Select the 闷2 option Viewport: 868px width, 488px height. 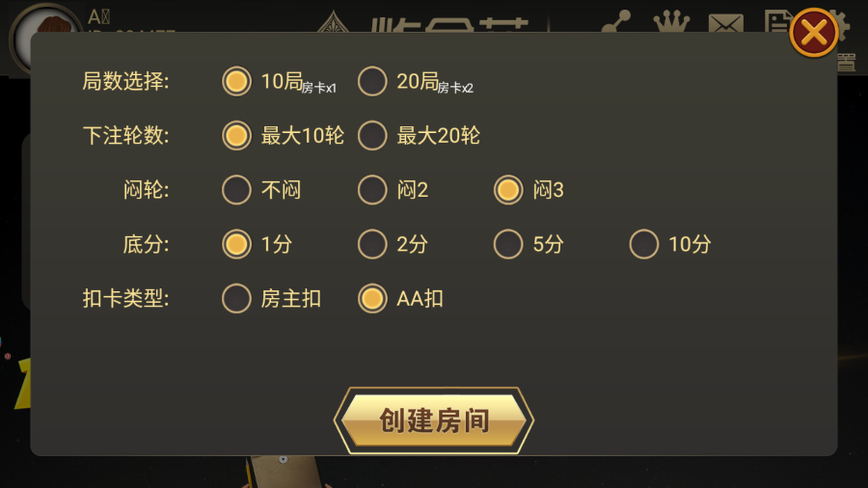[x=372, y=190]
